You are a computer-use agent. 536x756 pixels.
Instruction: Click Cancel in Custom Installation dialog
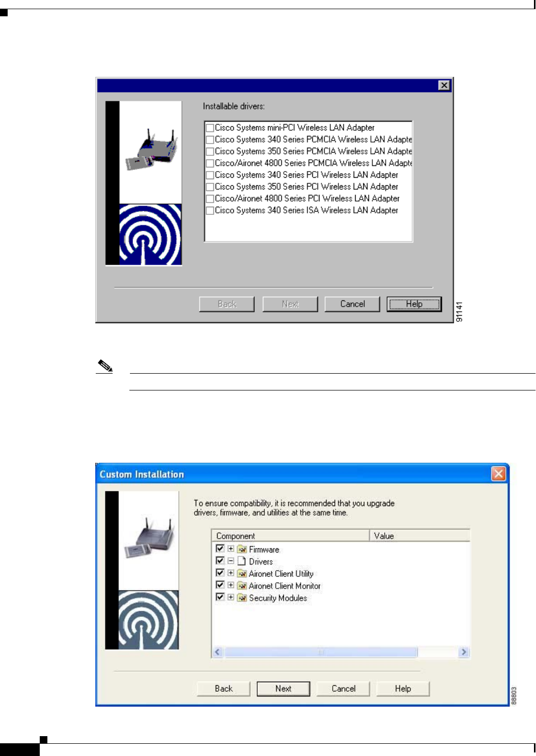pos(343,688)
